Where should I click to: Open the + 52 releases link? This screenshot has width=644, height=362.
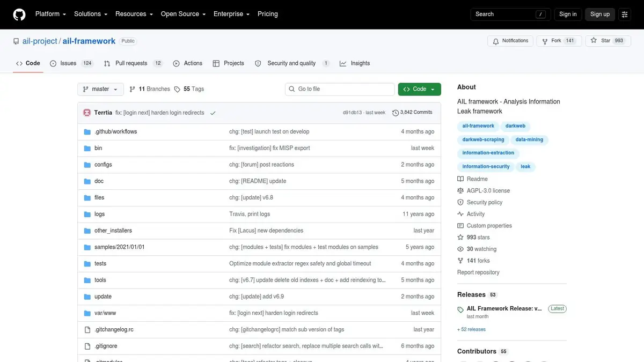click(x=471, y=330)
